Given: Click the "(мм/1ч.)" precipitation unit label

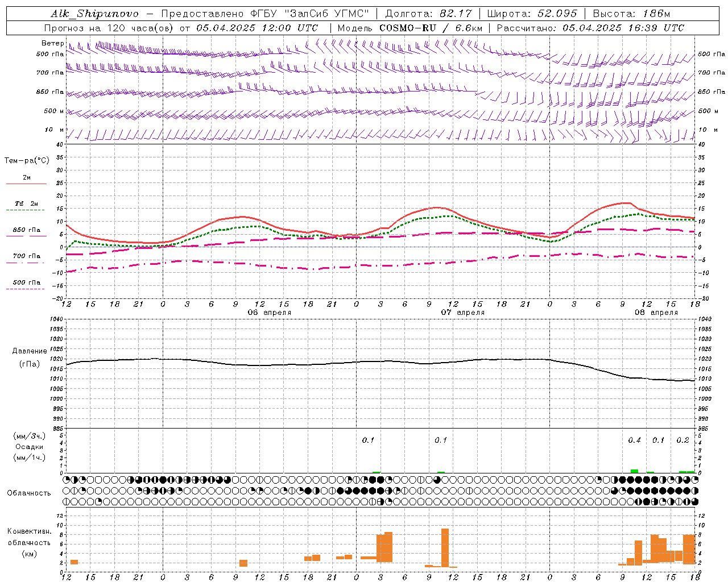Looking at the screenshot, I should pyautogui.click(x=30, y=458).
